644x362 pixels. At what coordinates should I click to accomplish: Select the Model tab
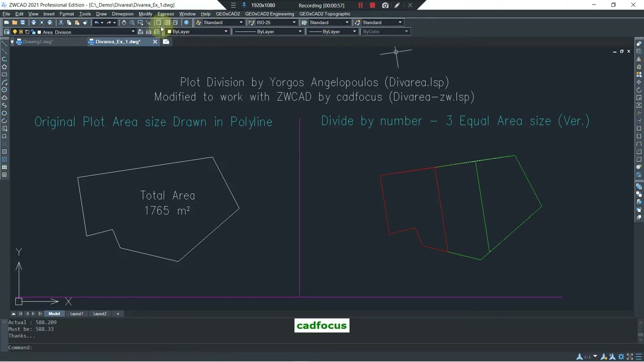tap(54, 314)
